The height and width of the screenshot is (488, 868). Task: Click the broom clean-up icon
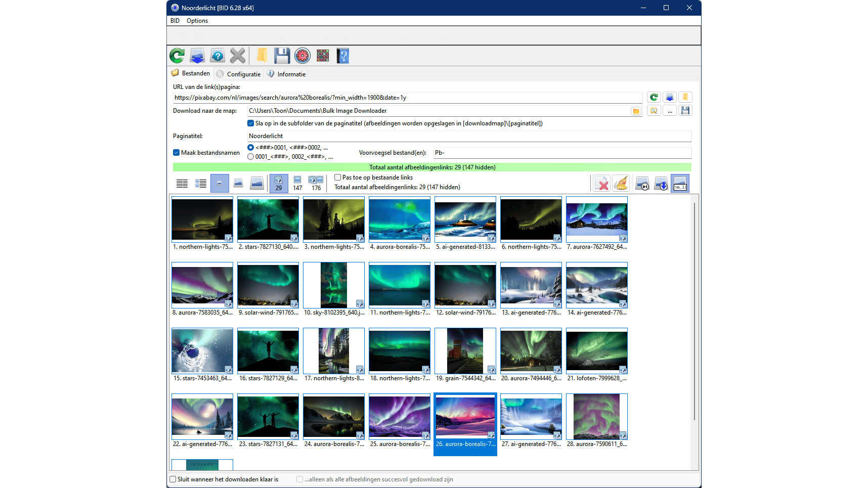(x=621, y=184)
